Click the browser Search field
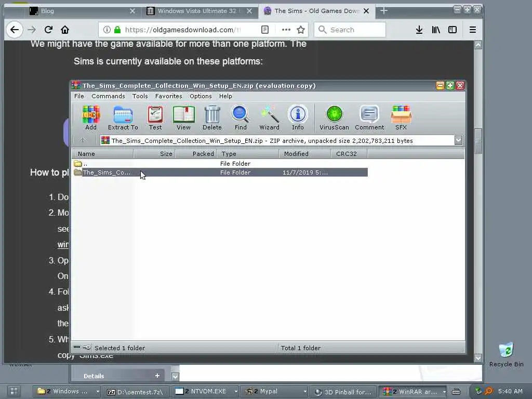532x399 pixels. [350, 30]
